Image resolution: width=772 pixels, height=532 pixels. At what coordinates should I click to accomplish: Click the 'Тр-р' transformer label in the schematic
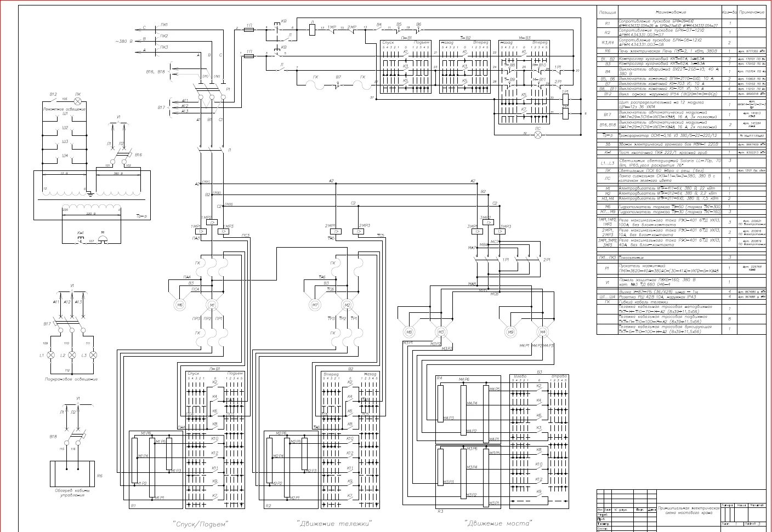(141, 217)
